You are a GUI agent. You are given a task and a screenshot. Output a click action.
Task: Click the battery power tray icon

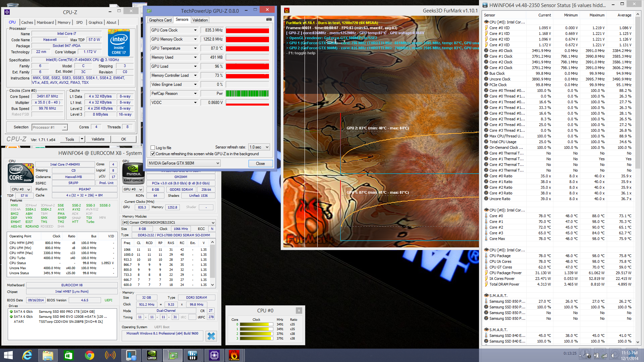pyautogui.click(x=597, y=355)
